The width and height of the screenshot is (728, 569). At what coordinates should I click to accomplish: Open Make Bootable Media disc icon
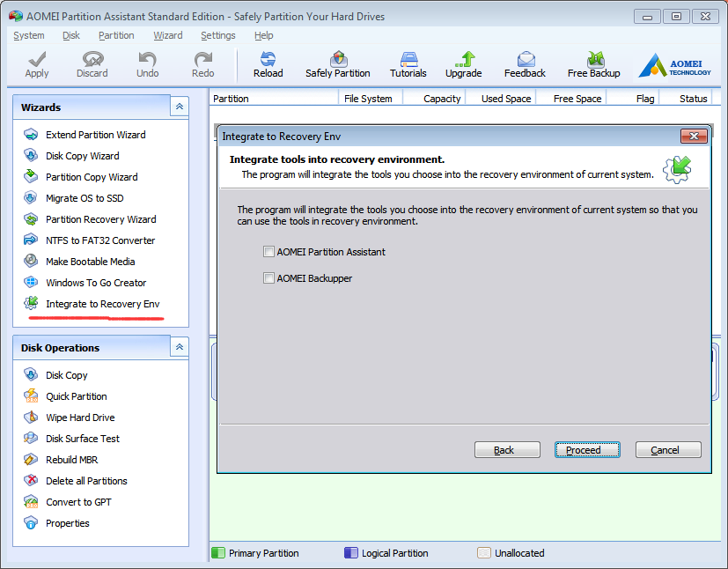pos(31,261)
